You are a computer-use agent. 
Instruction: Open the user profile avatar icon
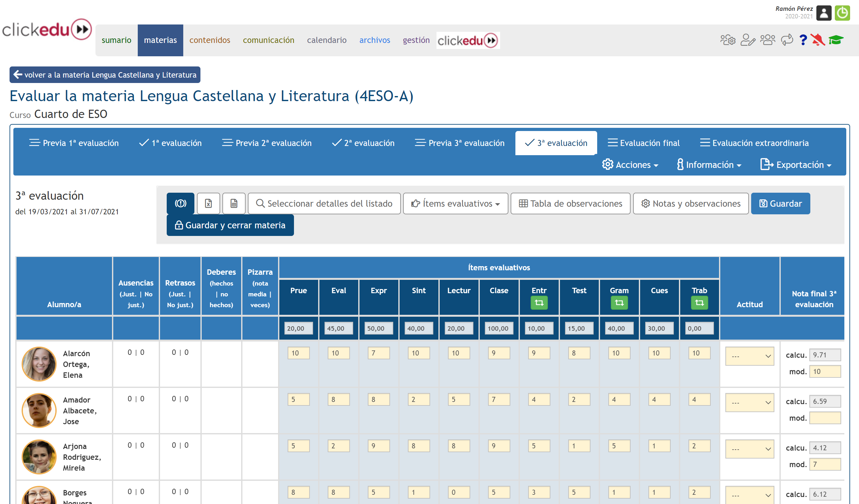pos(824,13)
